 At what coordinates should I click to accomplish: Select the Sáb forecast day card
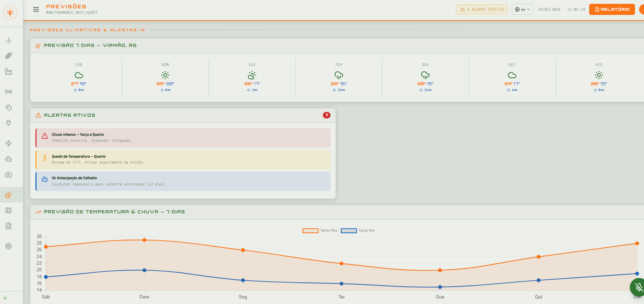[79, 77]
